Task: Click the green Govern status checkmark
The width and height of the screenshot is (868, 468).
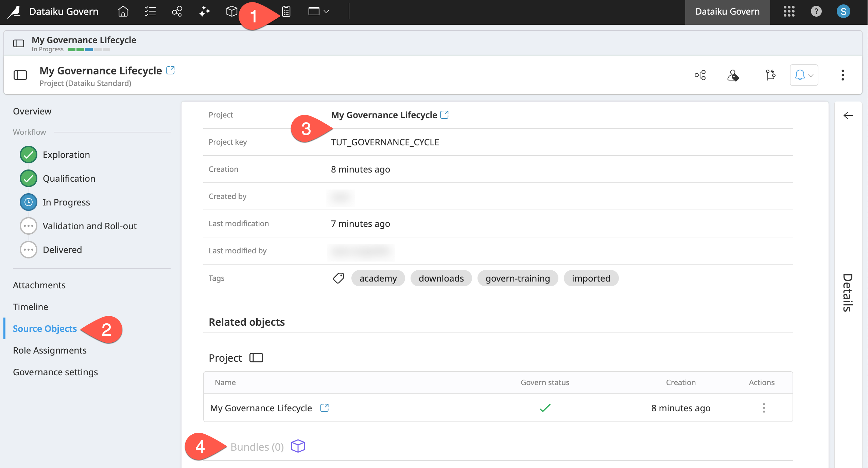Action: 545,408
